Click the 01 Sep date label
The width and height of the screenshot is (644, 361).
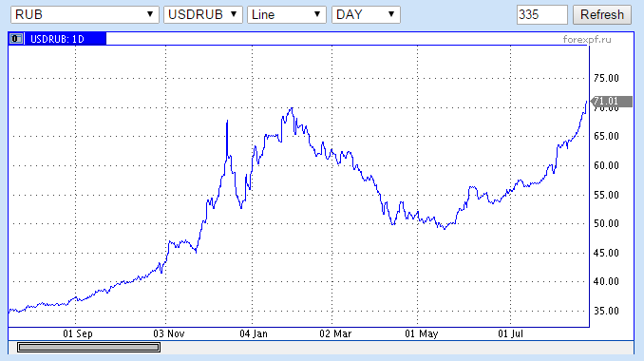coord(78,333)
